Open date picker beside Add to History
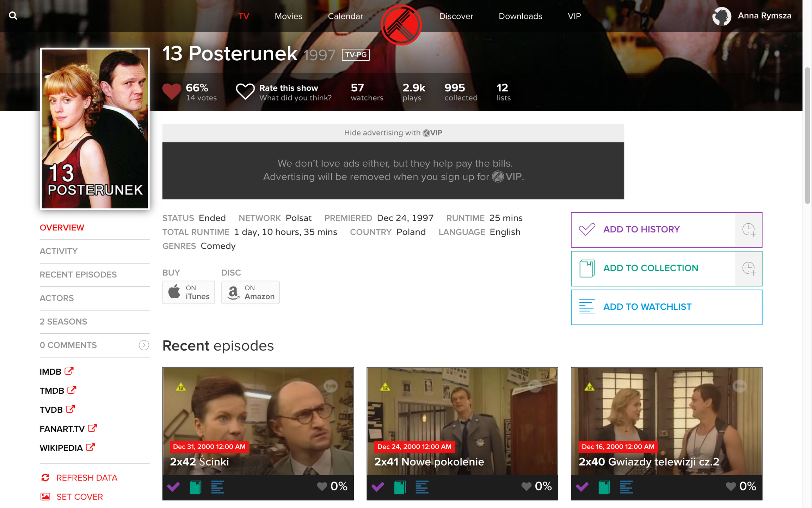 [x=749, y=230]
